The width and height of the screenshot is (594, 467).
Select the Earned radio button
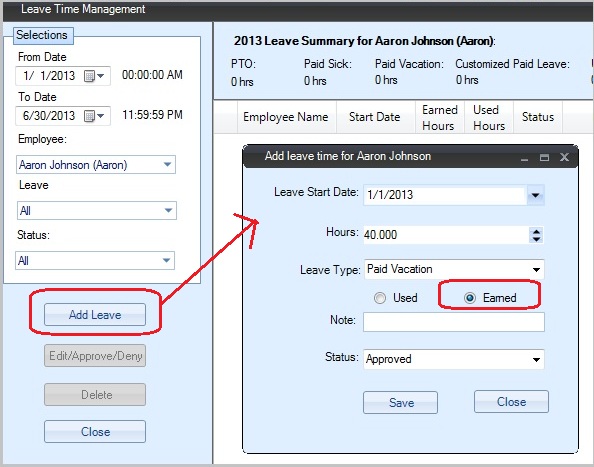tap(470, 298)
